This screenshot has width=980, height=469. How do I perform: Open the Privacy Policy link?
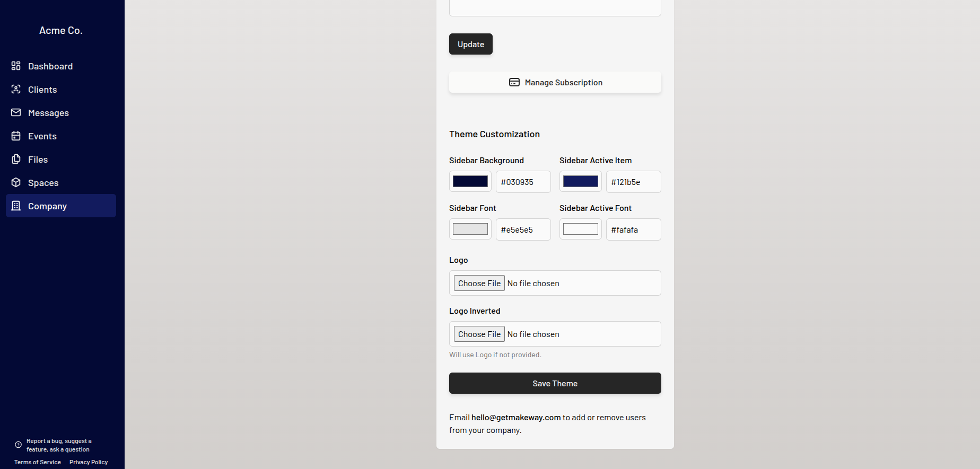[89, 462]
